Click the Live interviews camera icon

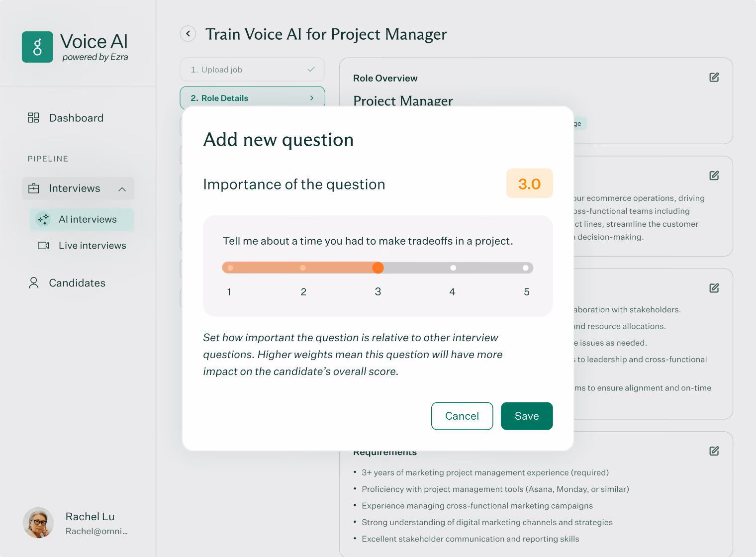click(x=44, y=246)
